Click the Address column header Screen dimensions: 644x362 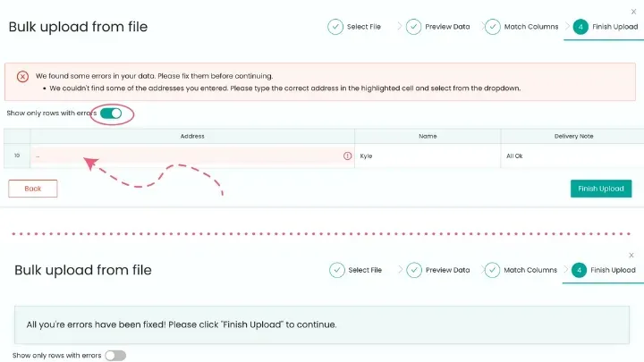click(x=192, y=136)
